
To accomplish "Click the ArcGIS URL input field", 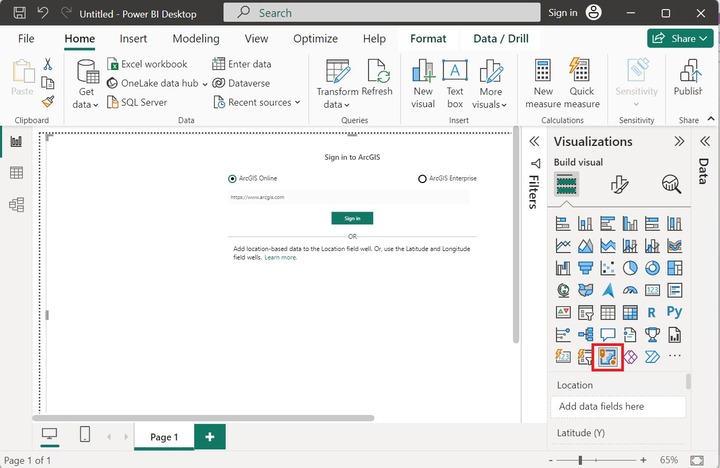I will tap(349, 197).
